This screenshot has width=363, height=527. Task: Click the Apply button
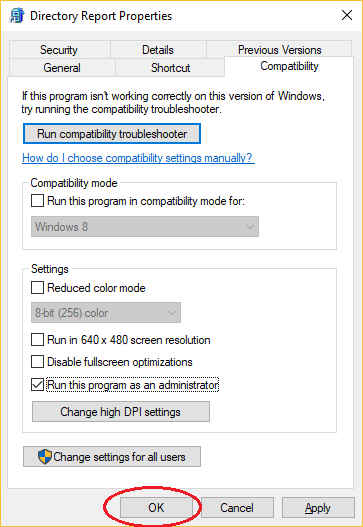pos(318,508)
